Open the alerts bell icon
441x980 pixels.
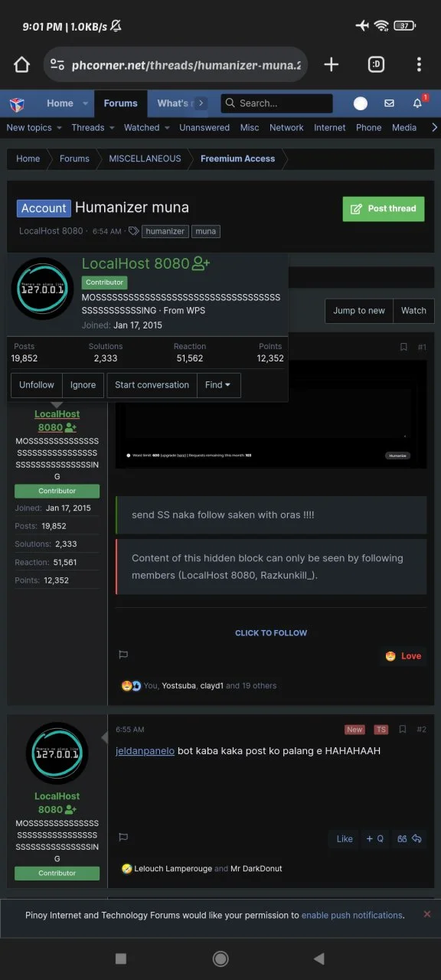pyautogui.click(x=418, y=103)
